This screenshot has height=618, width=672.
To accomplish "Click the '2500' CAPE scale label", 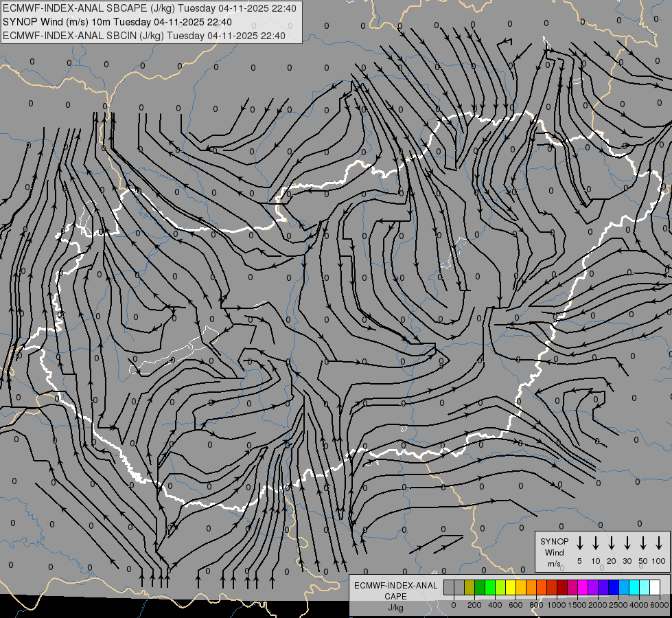I will click(618, 605).
